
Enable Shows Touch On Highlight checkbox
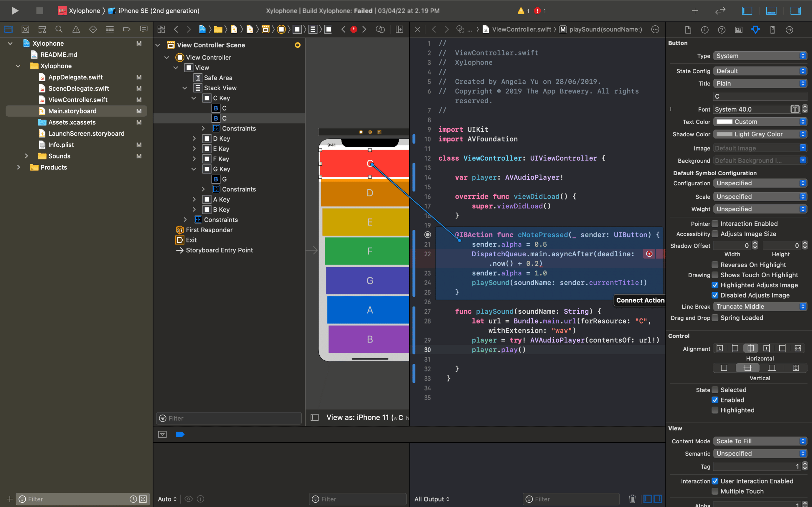pyautogui.click(x=715, y=275)
